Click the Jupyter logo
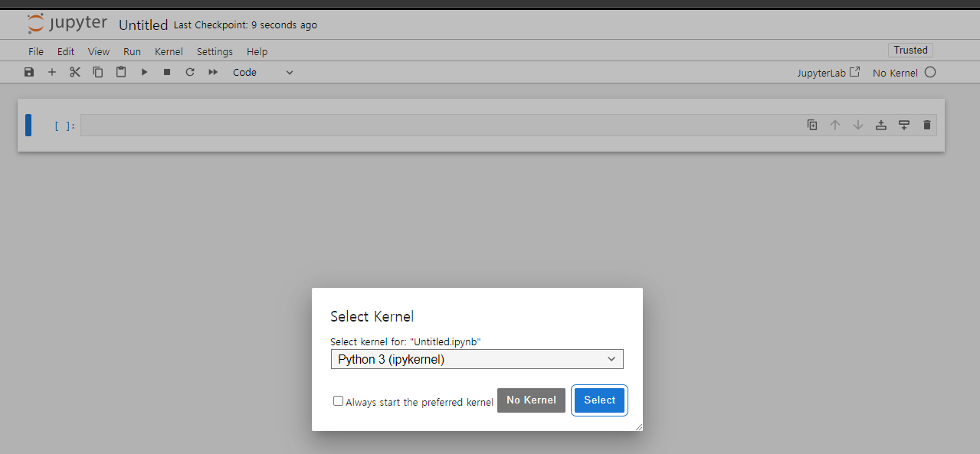 (x=67, y=24)
